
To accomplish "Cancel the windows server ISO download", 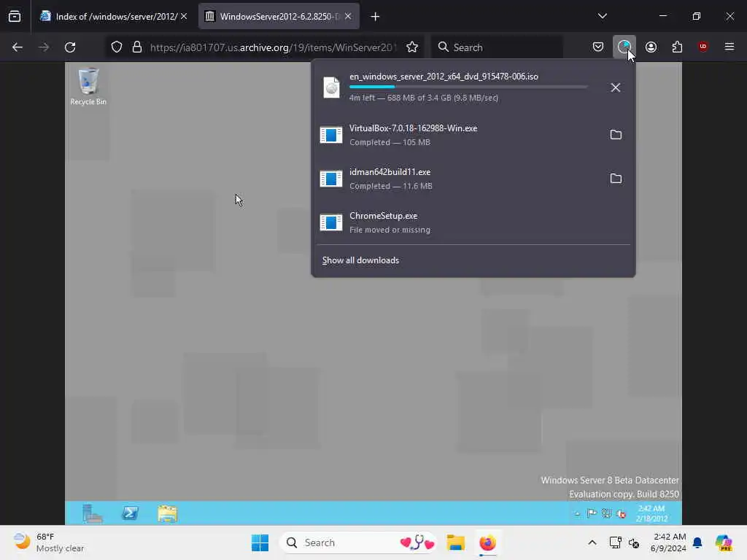I will pos(616,87).
